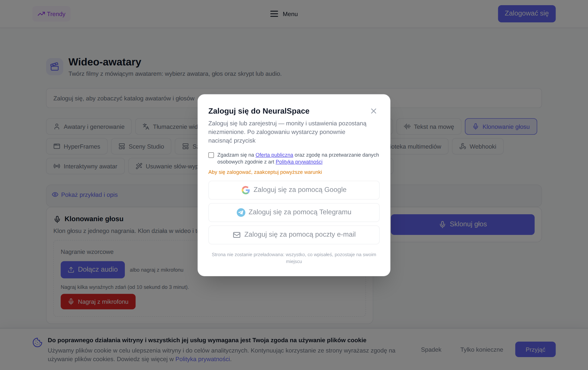The height and width of the screenshot is (370, 588).
Task: Open the Tekst na mowę tab
Action: pyautogui.click(x=429, y=126)
